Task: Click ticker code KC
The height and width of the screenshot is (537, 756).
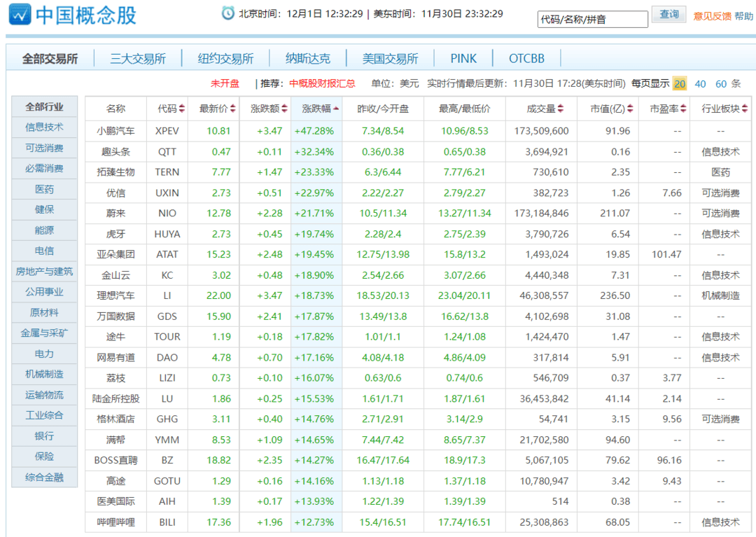Action: [x=167, y=275]
